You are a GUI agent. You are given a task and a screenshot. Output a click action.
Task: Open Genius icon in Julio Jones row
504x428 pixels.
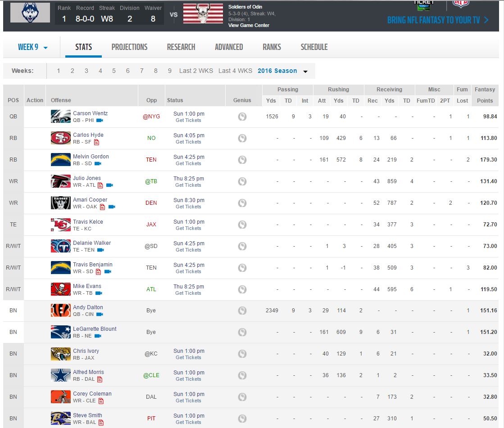click(242, 181)
